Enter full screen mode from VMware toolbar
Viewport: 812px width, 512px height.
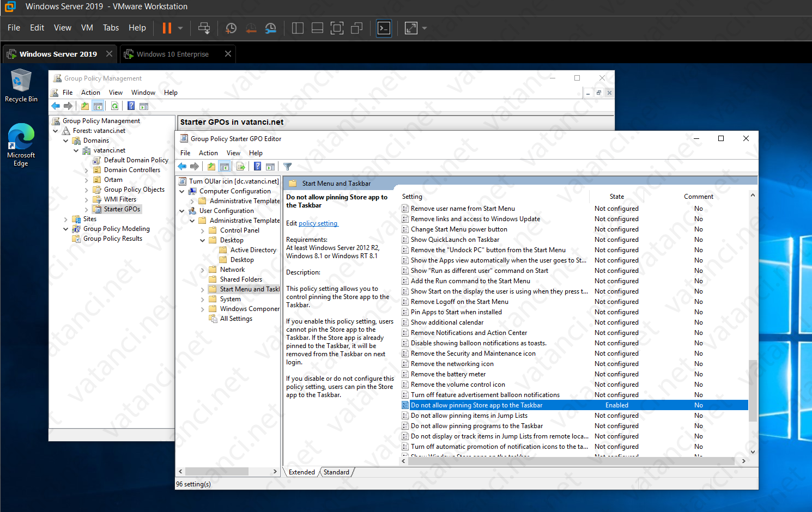click(x=411, y=28)
